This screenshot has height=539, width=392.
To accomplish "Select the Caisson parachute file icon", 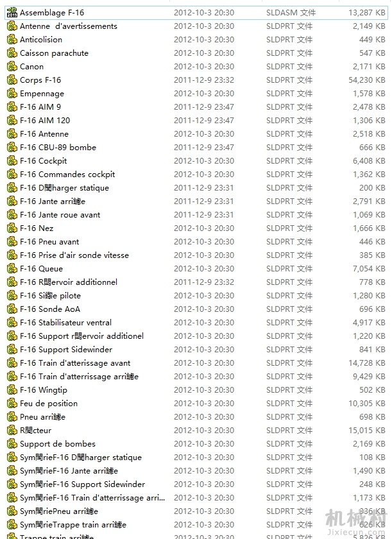I will [x=12, y=53].
